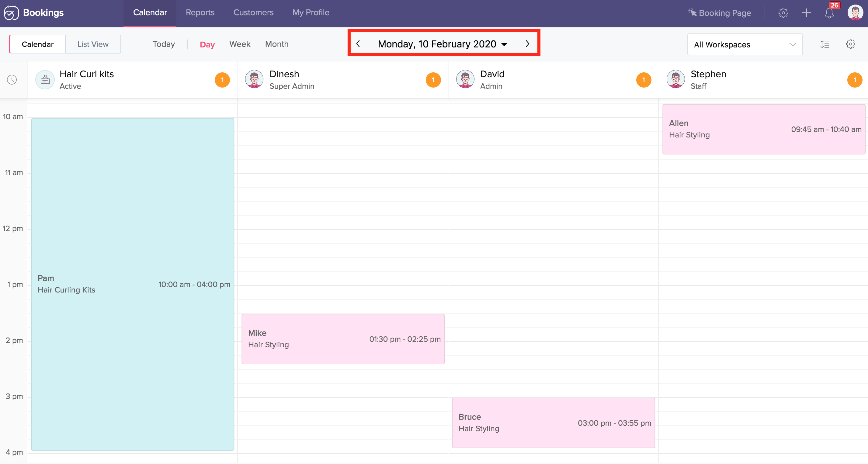Click the row density line-spacing icon
Image resolution: width=868 pixels, height=464 pixels.
click(x=825, y=44)
